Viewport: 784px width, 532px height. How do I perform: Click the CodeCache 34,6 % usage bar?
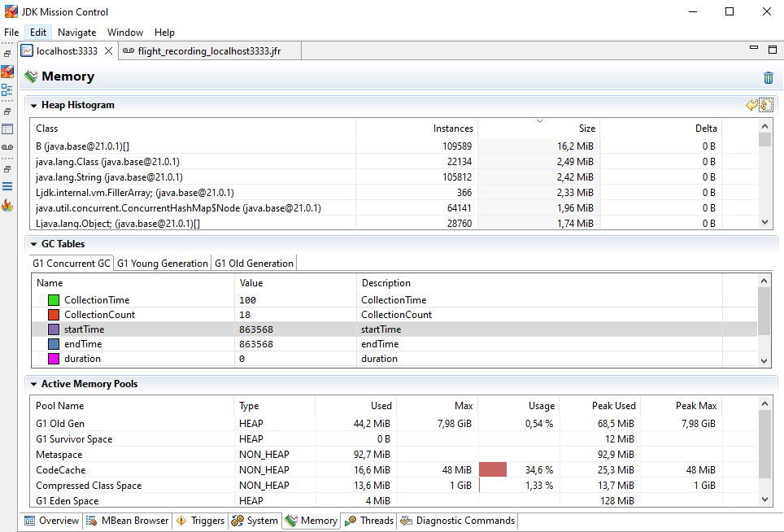point(493,469)
